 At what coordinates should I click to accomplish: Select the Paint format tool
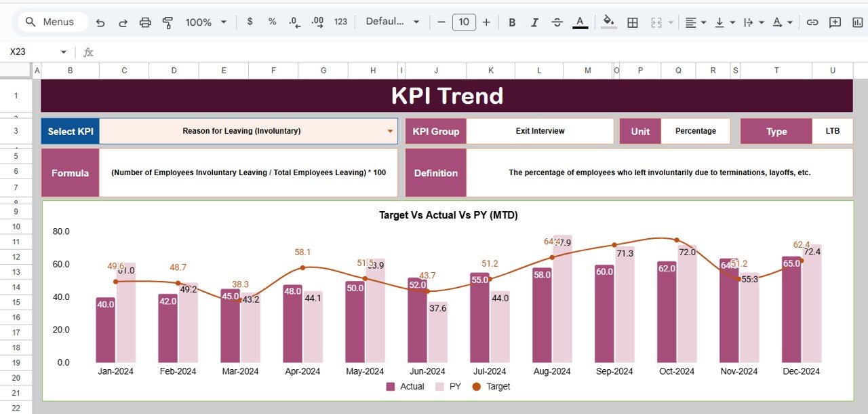(167, 22)
